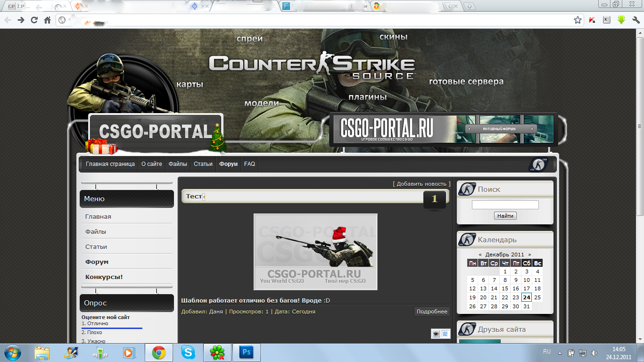Go to next month in calendar
The height and width of the screenshot is (362, 644).
coord(529,255)
